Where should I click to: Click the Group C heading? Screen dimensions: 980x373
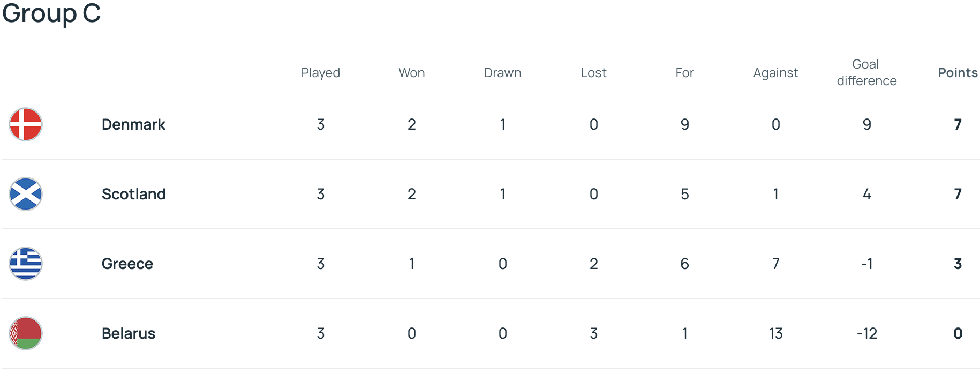(x=51, y=13)
